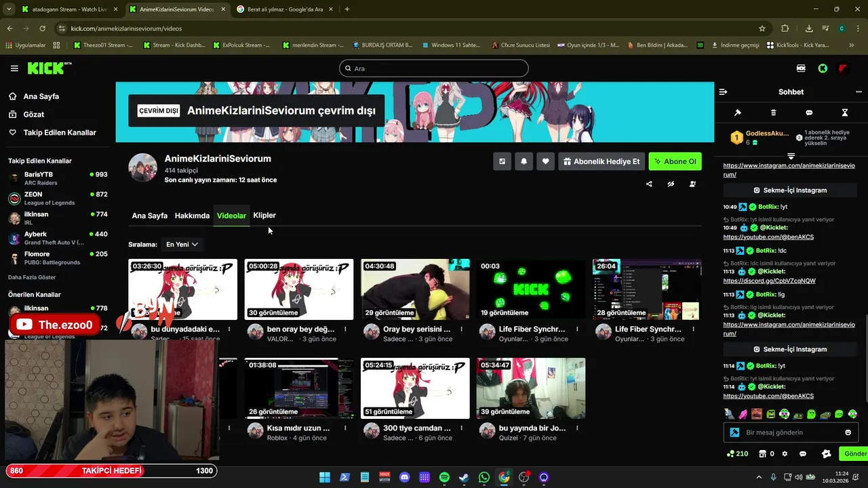
Task: Click the star badge icon beside Gönder
Action: coord(826,454)
